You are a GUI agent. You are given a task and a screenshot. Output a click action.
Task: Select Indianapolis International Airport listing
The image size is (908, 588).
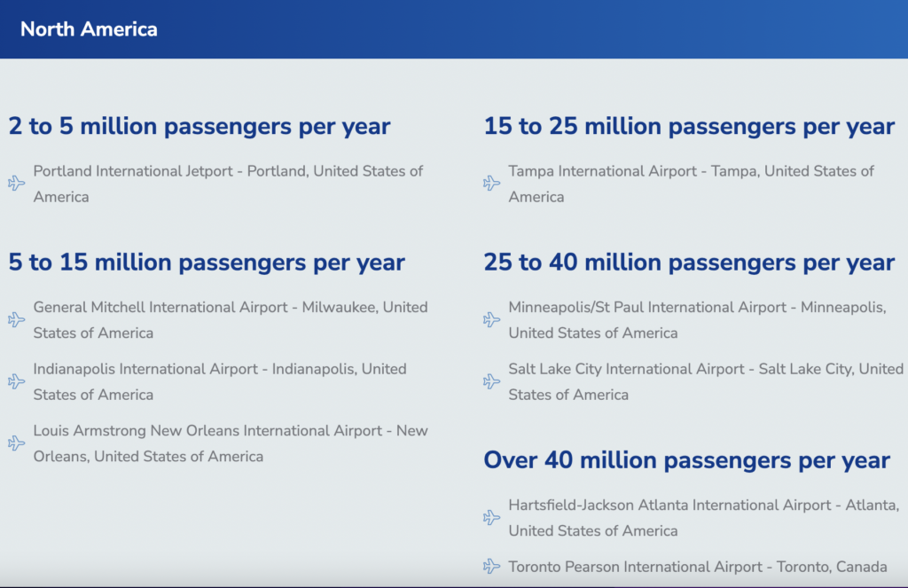coord(220,381)
